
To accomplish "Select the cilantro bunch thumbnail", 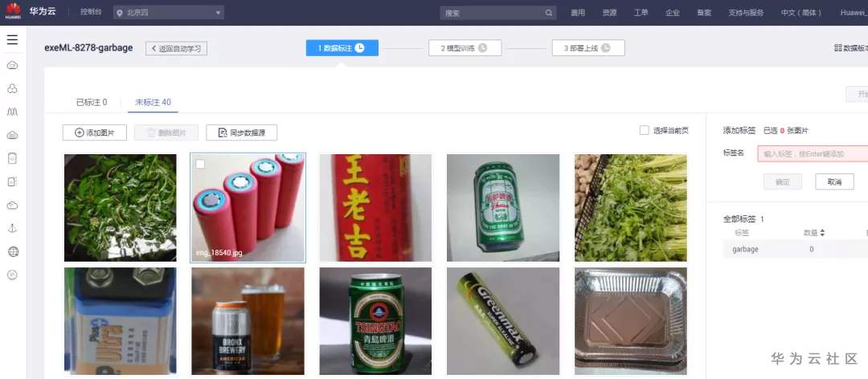I will (631, 207).
